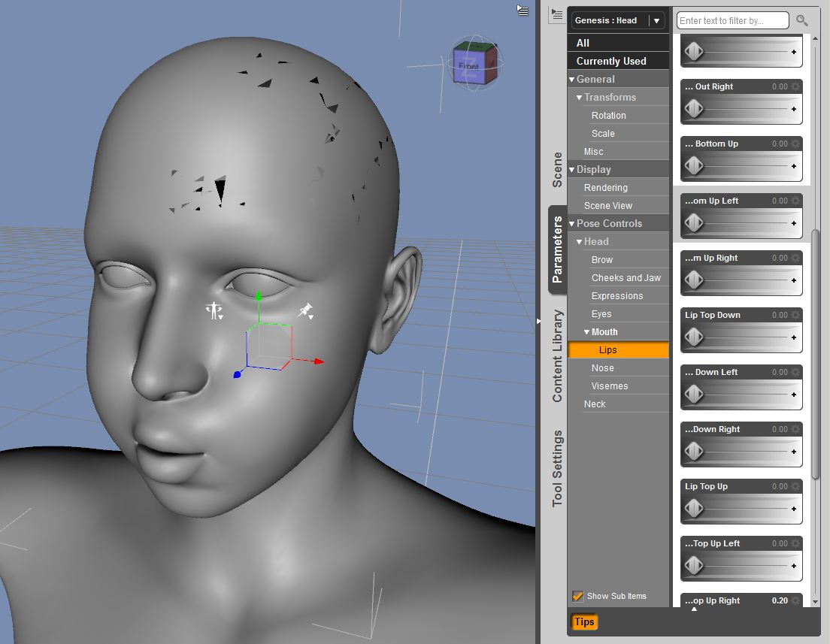Viewport: 830px width, 644px height.
Task: Click the green Y-axis arrow of the gizmo
Action: coord(259,296)
